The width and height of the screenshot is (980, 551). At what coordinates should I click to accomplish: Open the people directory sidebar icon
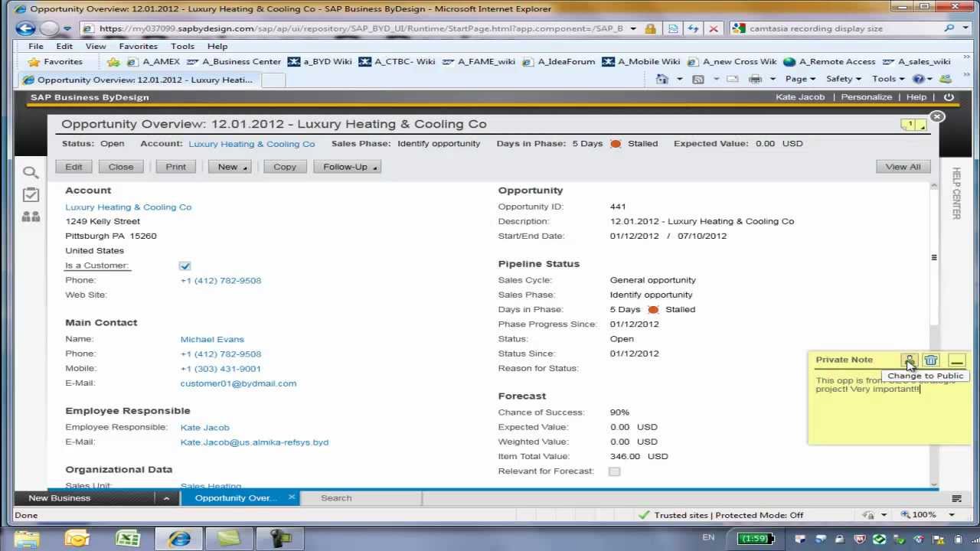pos(31,217)
